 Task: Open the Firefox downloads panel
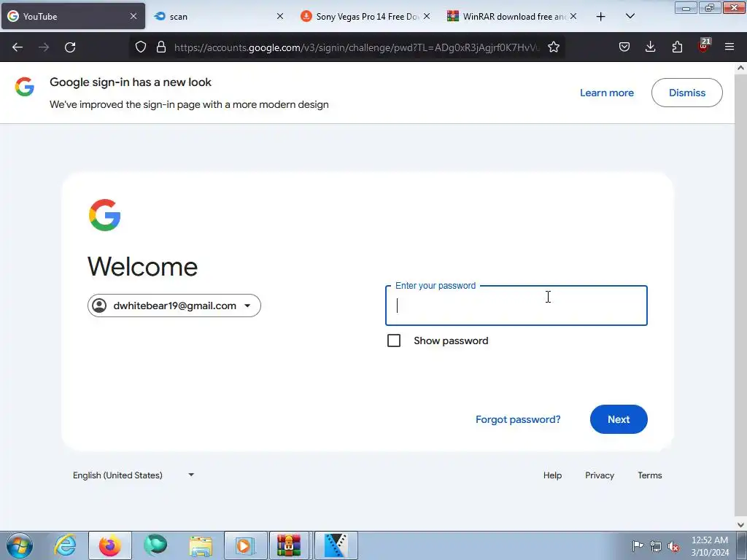(x=650, y=47)
